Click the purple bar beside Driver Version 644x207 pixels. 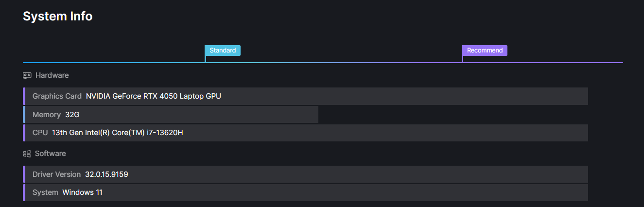click(x=24, y=174)
